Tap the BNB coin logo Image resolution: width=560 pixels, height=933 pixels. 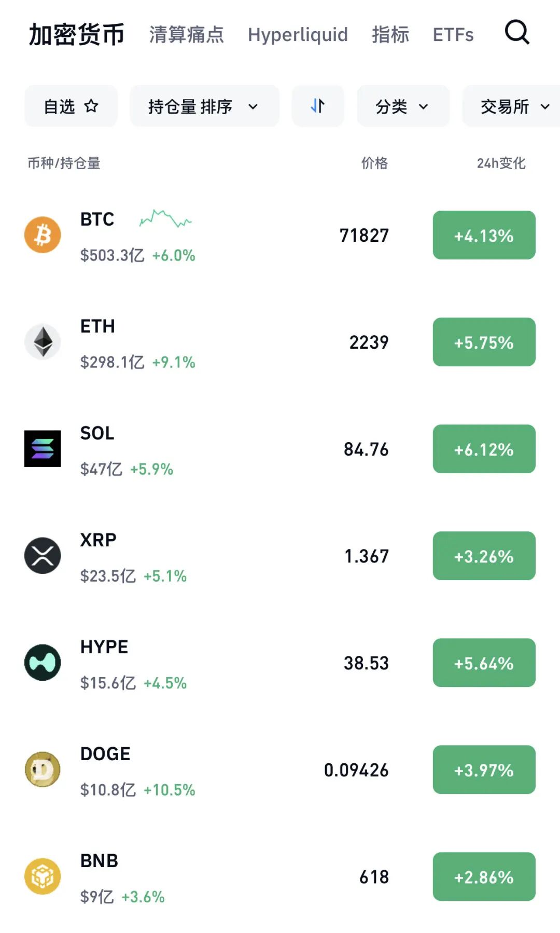click(x=43, y=876)
